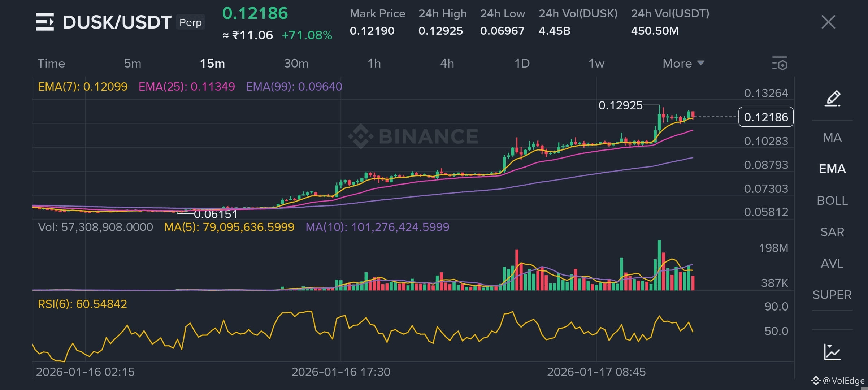Click the RSI 90.0 axis label
868x390 pixels.
click(x=776, y=307)
